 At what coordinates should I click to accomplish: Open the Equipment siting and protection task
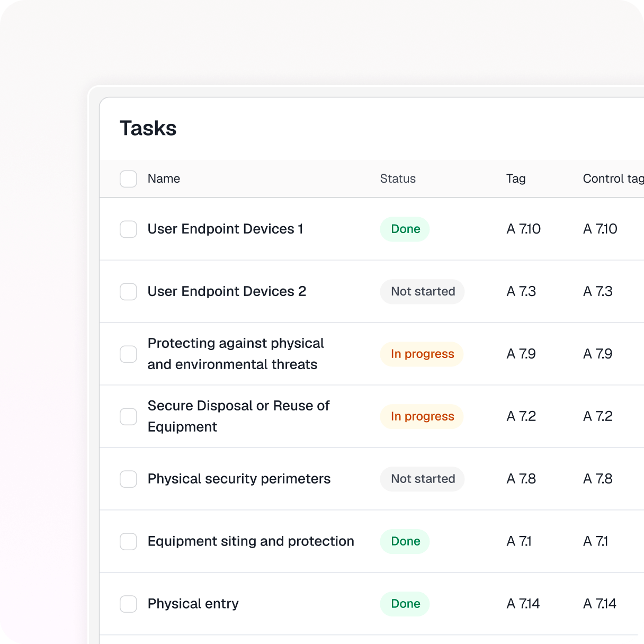[x=251, y=542]
